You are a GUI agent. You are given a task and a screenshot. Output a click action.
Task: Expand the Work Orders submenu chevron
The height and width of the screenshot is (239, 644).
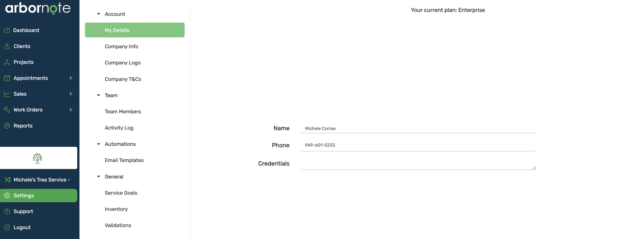[71, 110]
